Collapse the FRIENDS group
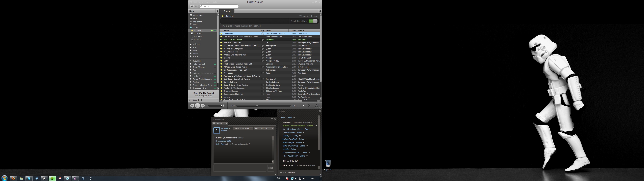This screenshot has height=181, width=644. tap(281, 123)
